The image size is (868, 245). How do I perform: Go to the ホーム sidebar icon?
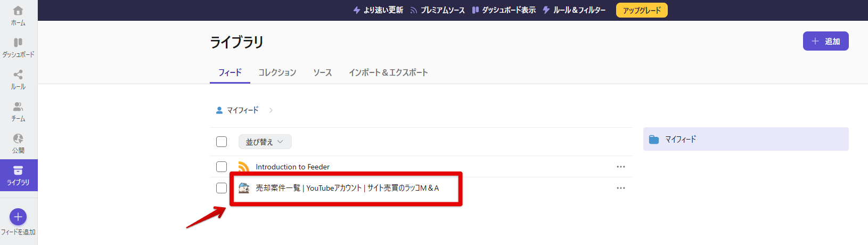[18, 15]
